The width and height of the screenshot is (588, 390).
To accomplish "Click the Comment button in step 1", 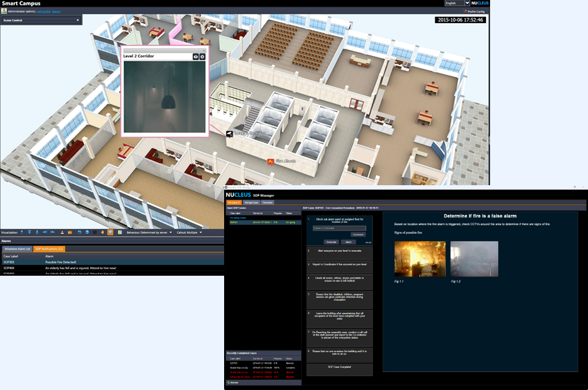I will point(358,235).
